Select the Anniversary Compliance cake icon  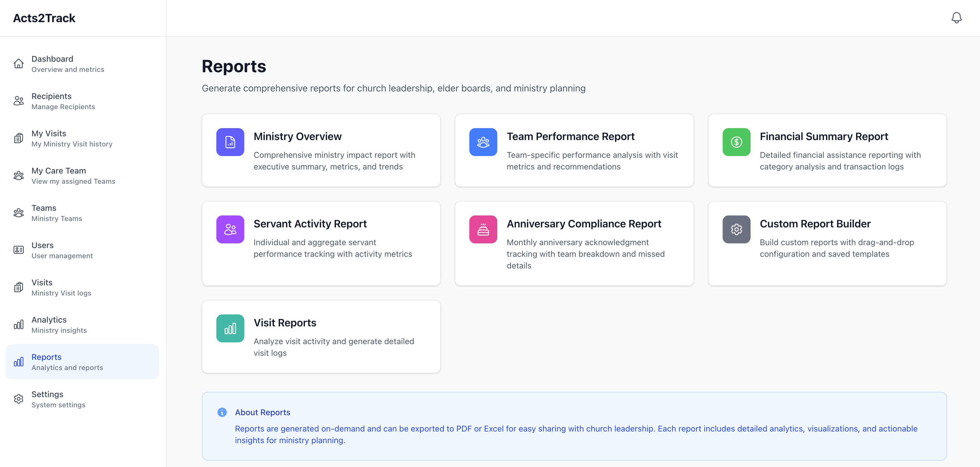pyautogui.click(x=483, y=229)
